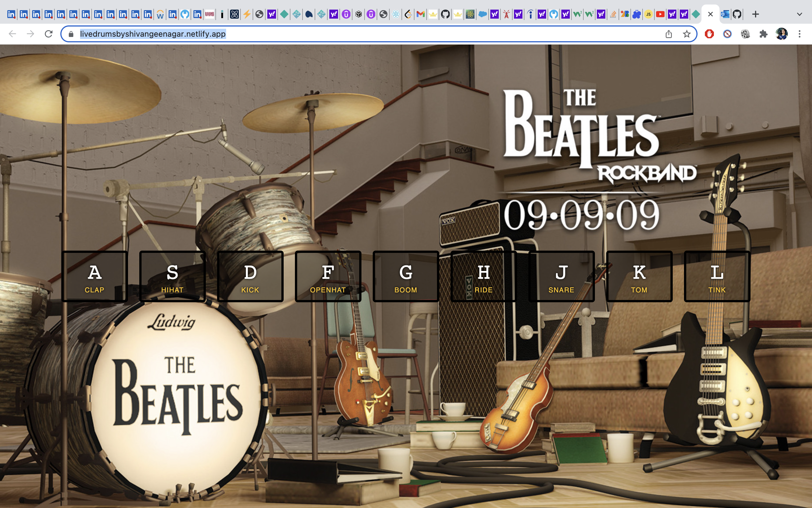
Task: Switch to the multicolor shapes icon tab
Action: (x=625, y=14)
